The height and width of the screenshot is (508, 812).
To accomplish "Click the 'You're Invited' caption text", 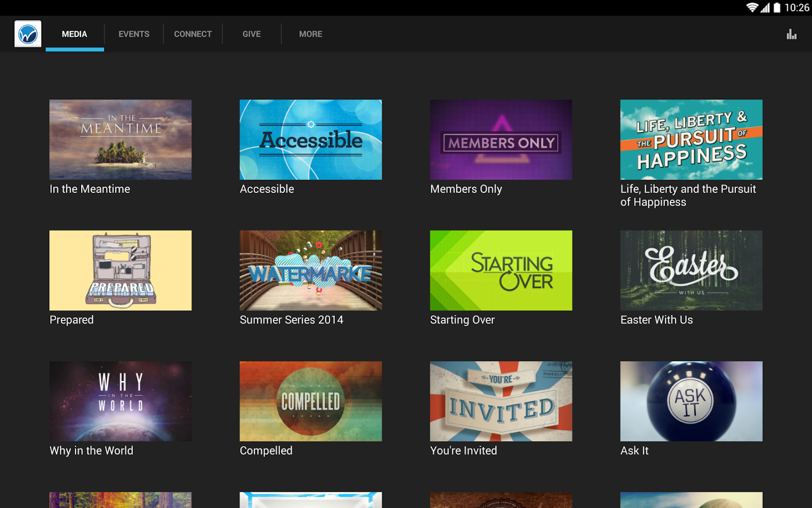I will tap(464, 450).
